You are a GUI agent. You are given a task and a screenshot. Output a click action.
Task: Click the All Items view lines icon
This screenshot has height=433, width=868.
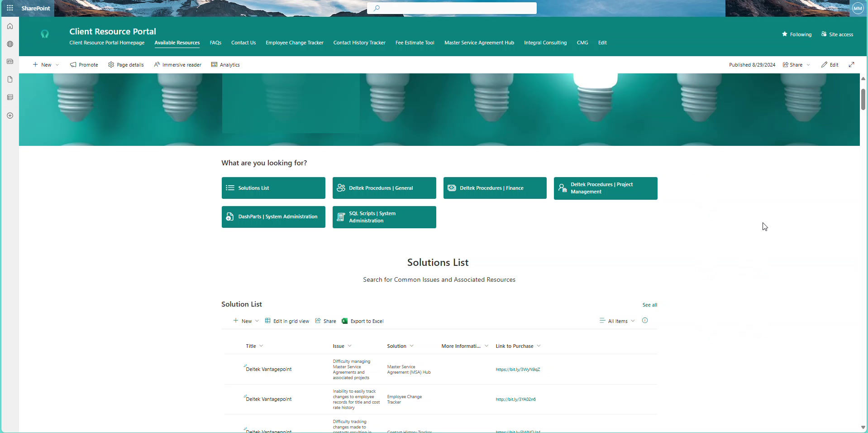pos(602,321)
